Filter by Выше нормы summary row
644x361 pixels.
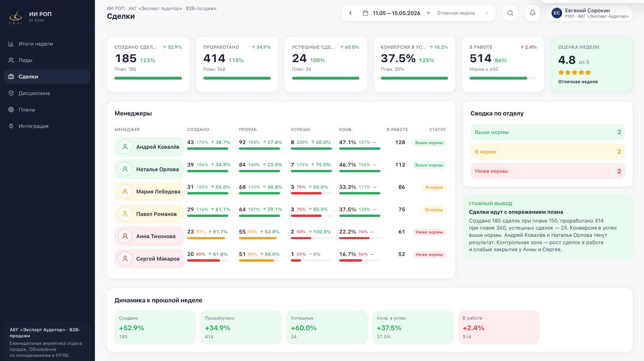548,132
